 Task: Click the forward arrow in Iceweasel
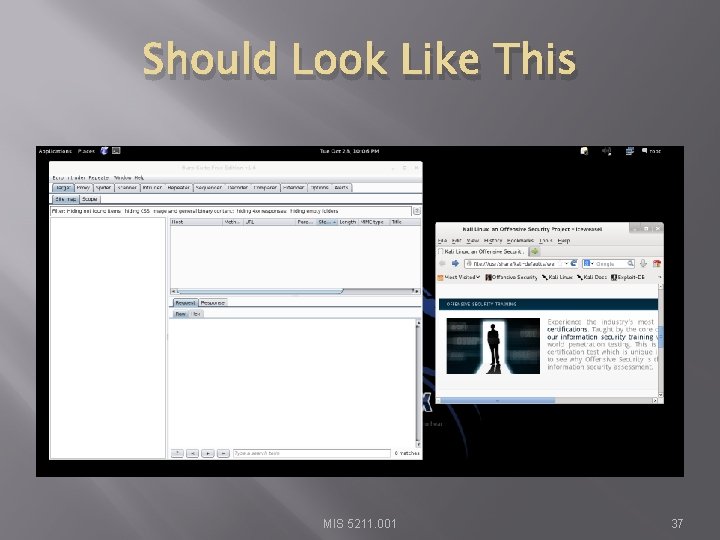tap(455, 264)
